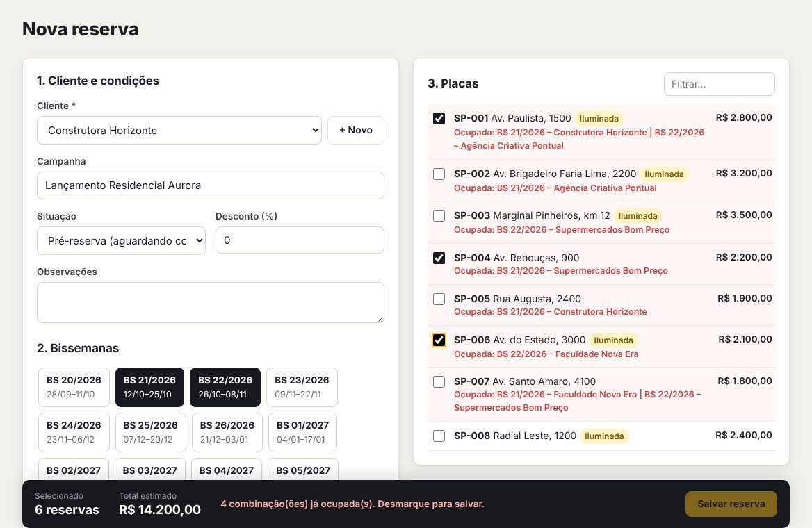Screen dimensions: 812x528
Task: Click the Campanha text field
Action: tap(210, 185)
